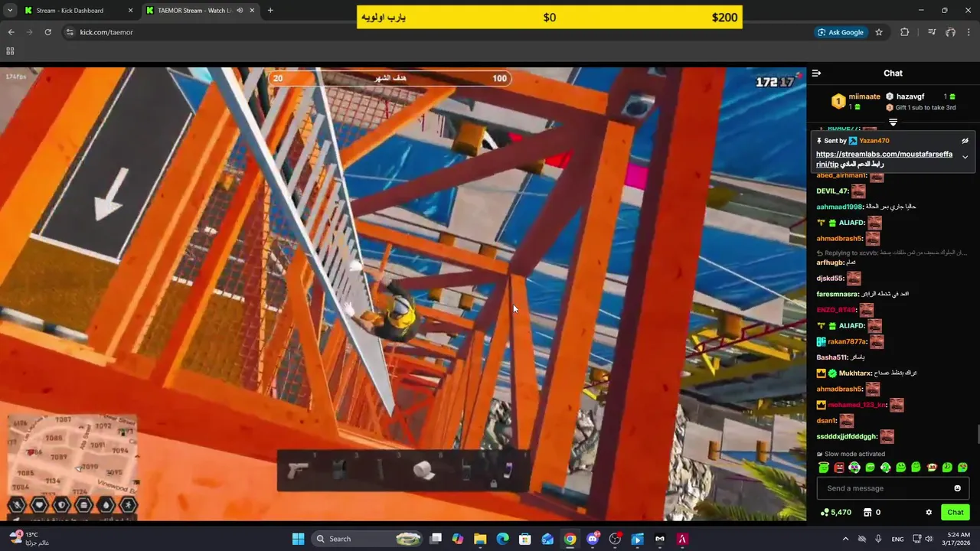
Task: Open a new browser tab
Action: tap(270, 11)
